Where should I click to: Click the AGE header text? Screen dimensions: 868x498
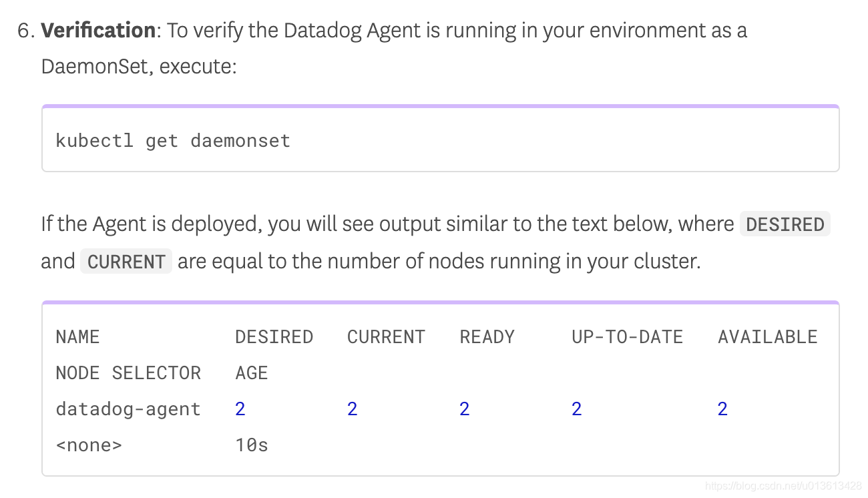point(252,372)
